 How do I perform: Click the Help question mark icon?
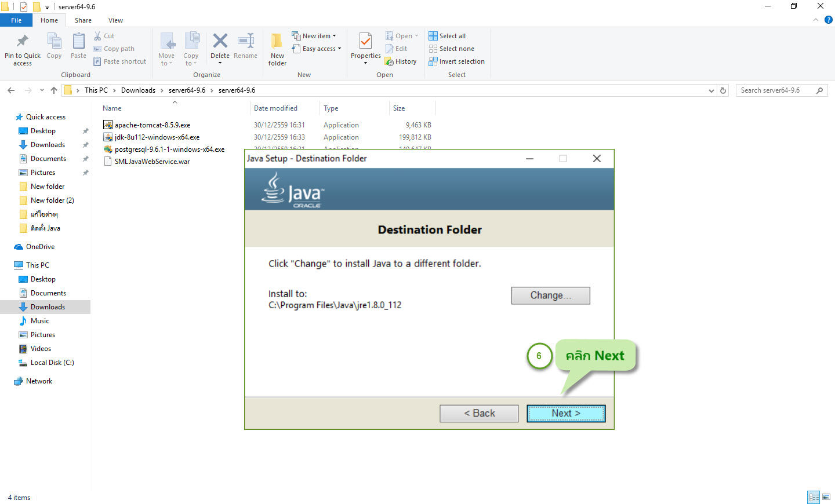(x=829, y=20)
